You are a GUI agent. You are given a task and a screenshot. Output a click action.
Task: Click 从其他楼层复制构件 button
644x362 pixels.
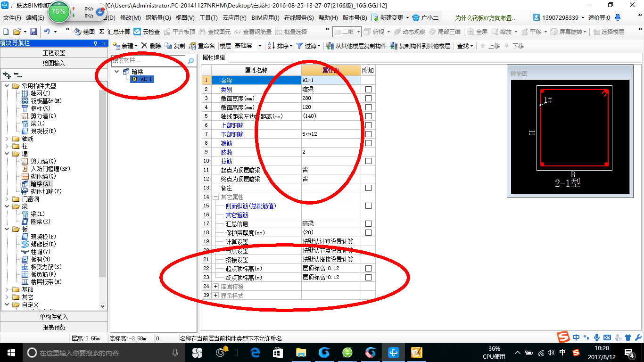pos(355,46)
